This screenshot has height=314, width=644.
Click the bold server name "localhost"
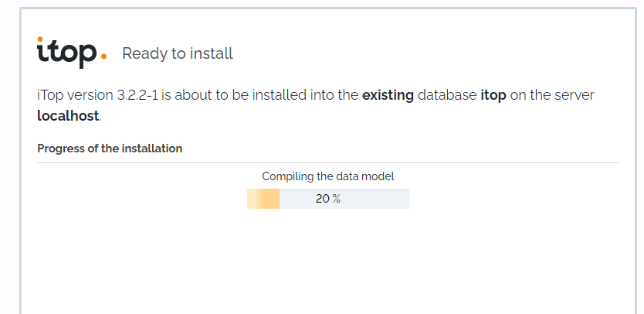click(68, 116)
